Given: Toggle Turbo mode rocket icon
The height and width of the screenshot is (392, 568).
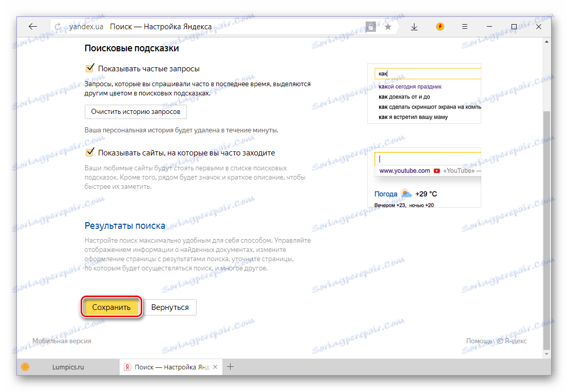Looking at the screenshot, I should tap(440, 26).
